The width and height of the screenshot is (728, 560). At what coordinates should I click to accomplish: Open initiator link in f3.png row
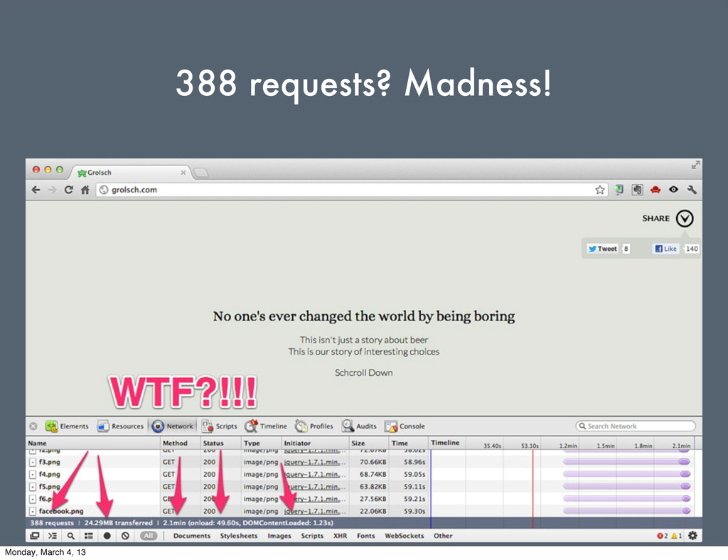(x=315, y=462)
